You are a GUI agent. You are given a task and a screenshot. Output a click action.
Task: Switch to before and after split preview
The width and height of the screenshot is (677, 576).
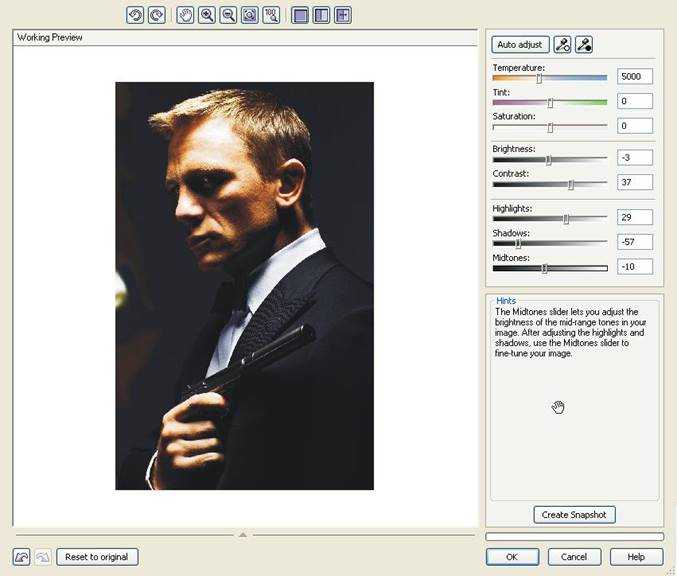point(343,16)
